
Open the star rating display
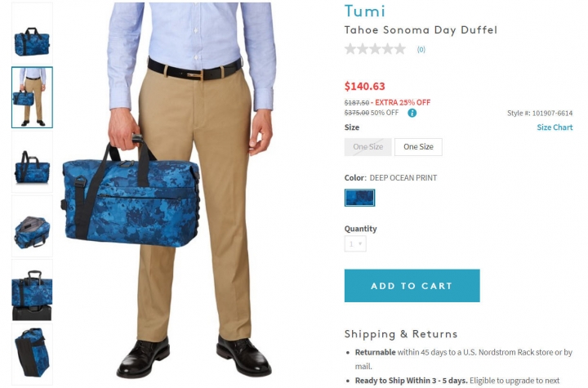[375, 49]
